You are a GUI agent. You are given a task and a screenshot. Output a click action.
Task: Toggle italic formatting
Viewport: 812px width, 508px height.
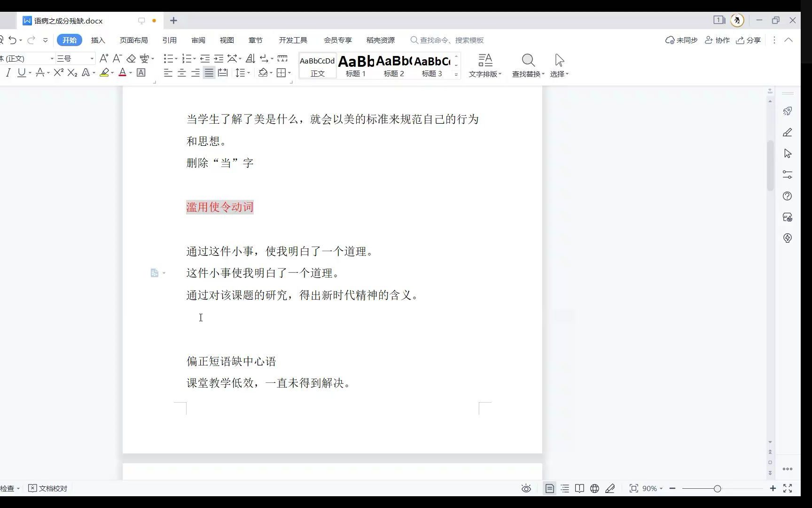tap(8, 72)
